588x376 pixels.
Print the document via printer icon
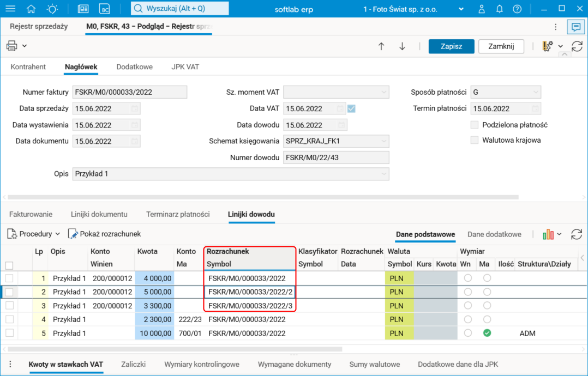[11, 46]
